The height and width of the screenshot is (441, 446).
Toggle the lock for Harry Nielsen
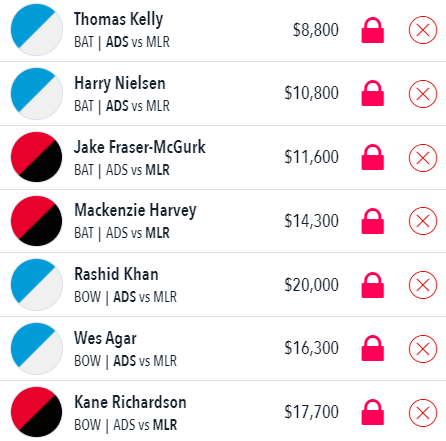coord(373,93)
